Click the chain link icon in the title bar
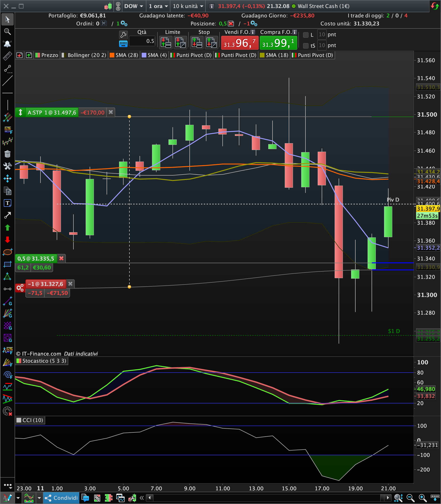The height and width of the screenshot is (504, 441). coord(118,6)
